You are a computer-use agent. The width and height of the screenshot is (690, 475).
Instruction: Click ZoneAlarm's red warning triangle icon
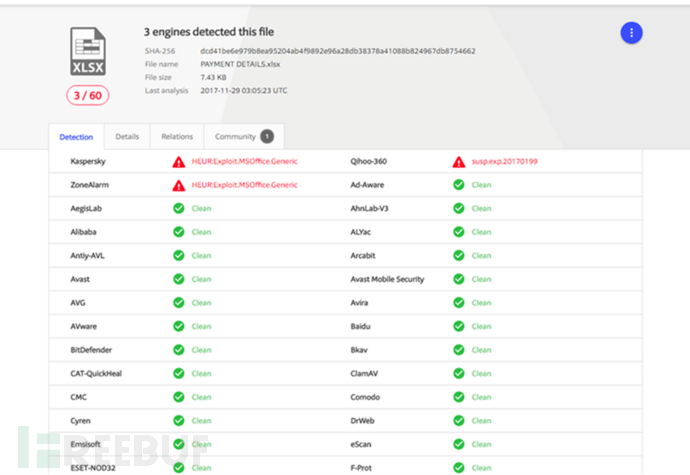179,185
